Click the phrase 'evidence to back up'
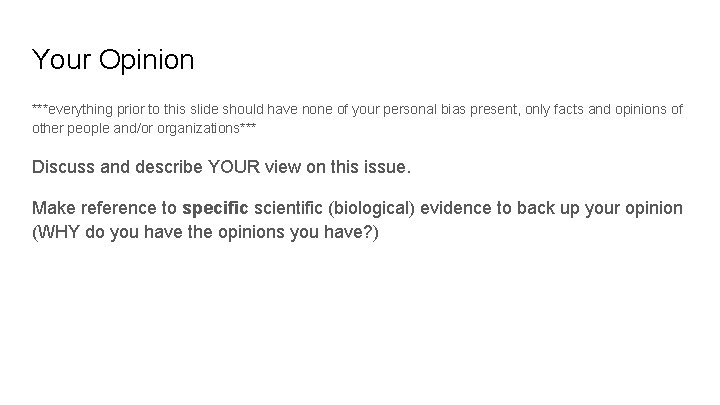 (500, 208)
